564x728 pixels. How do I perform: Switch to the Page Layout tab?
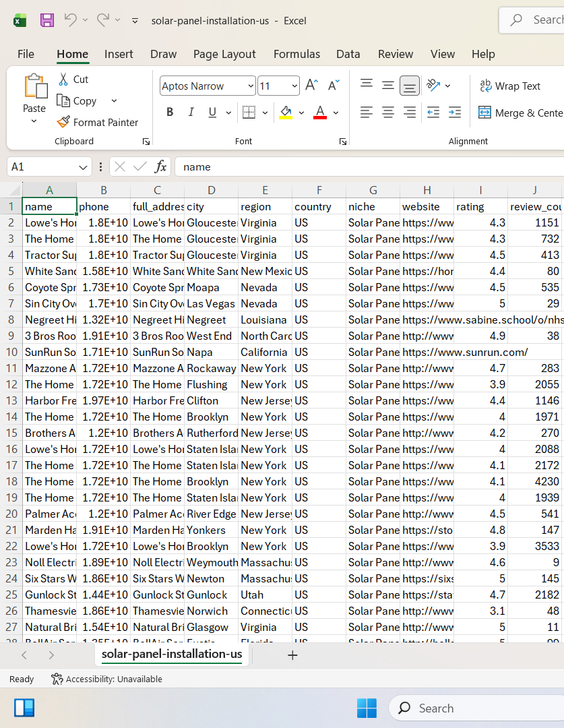click(x=224, y=55)
